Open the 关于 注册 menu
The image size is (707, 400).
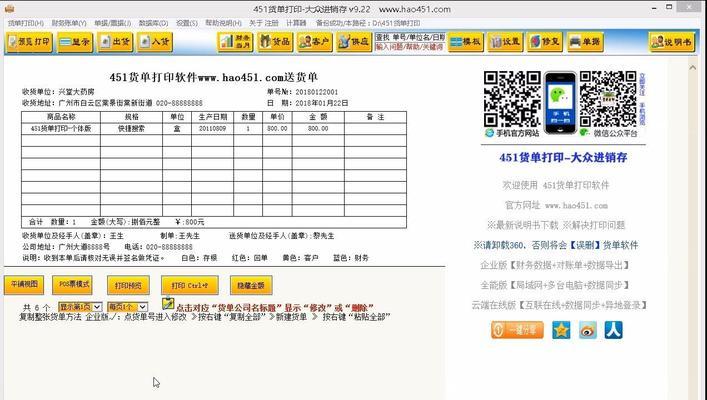point(264,23)
